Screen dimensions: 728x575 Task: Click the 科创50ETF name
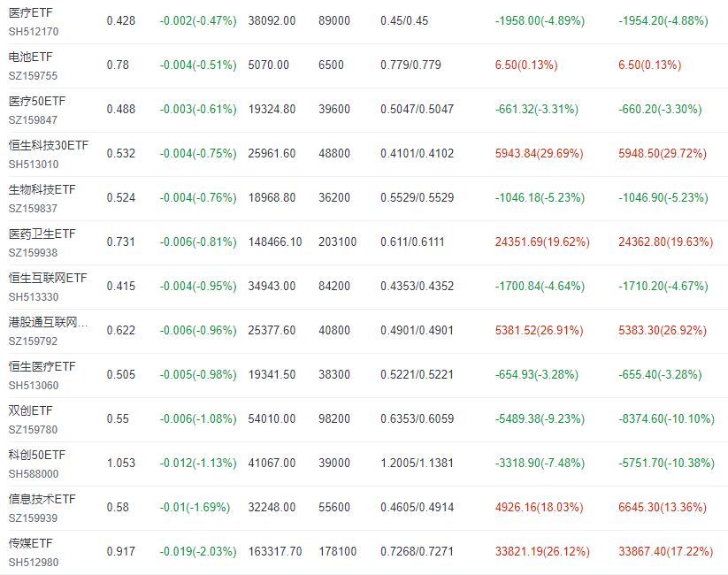(37, 455)
